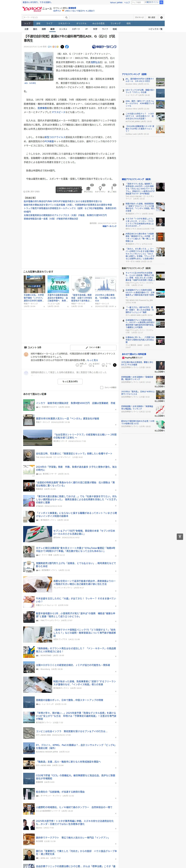Click もっと見る(5件) comments button

(70, 381)
